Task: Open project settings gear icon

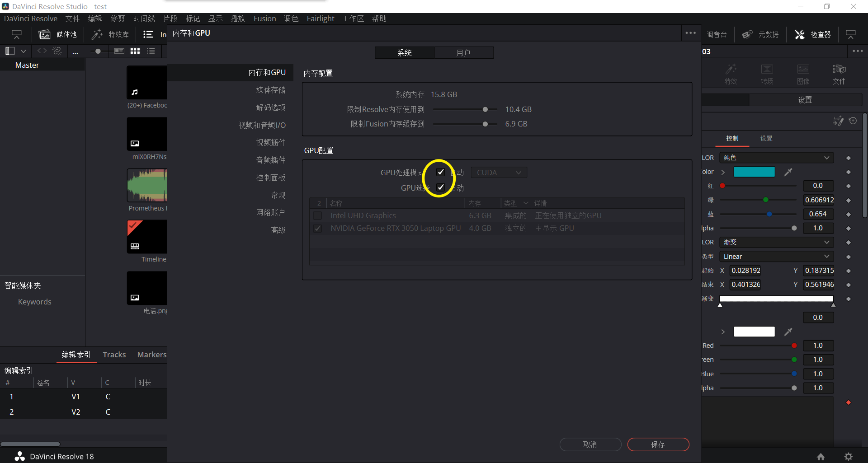Action: [849, 457]
